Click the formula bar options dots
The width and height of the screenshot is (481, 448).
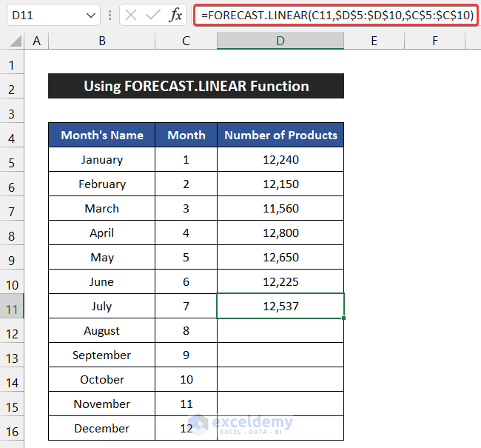pos(110,15)
